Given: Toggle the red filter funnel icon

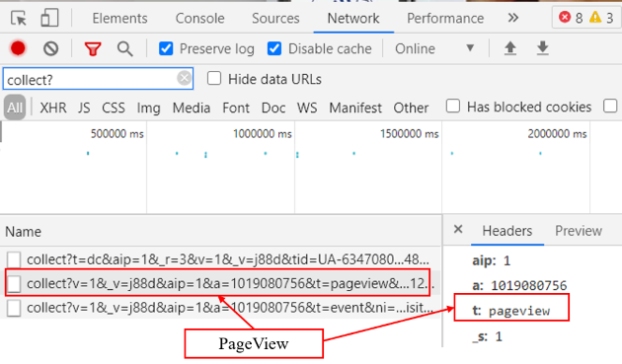Looking at the screenshot, I should pyautogui.click(x=93, y=48).
